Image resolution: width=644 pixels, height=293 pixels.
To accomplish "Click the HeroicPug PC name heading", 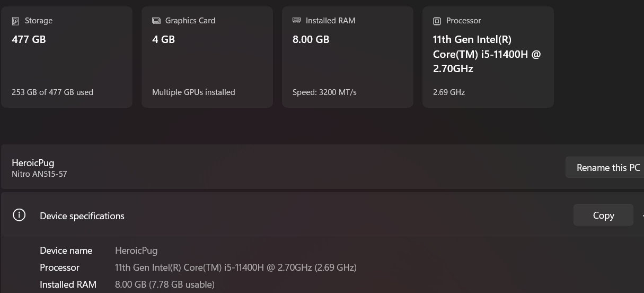I will (33, 163).
